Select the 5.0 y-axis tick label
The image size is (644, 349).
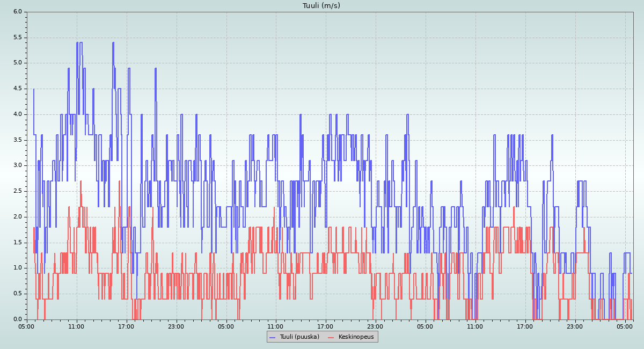tap(18, 63)
